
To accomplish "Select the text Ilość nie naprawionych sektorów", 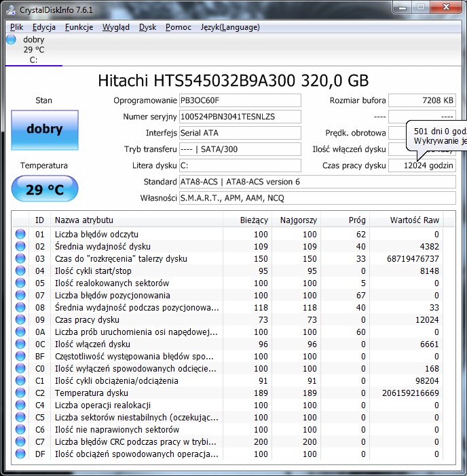I will 117,430.
